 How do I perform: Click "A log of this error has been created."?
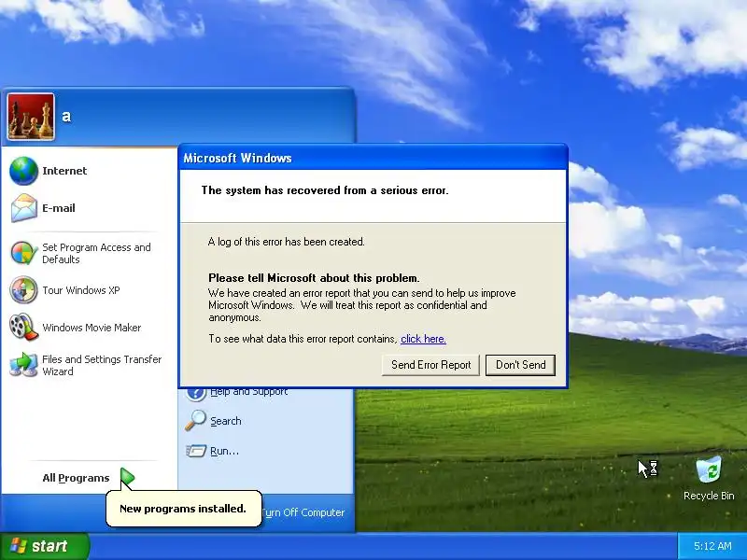(x=287, y=242)
